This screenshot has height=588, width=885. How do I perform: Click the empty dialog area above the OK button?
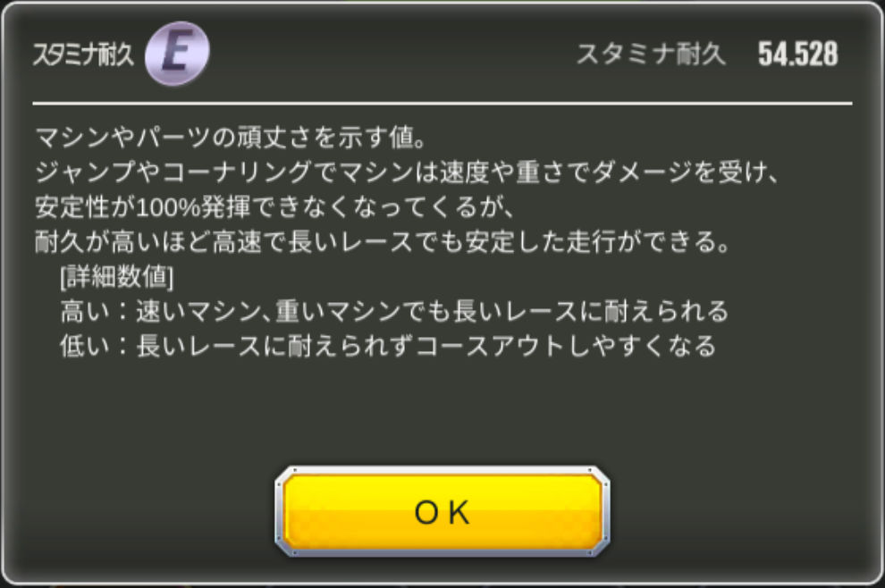coord(442,412)
